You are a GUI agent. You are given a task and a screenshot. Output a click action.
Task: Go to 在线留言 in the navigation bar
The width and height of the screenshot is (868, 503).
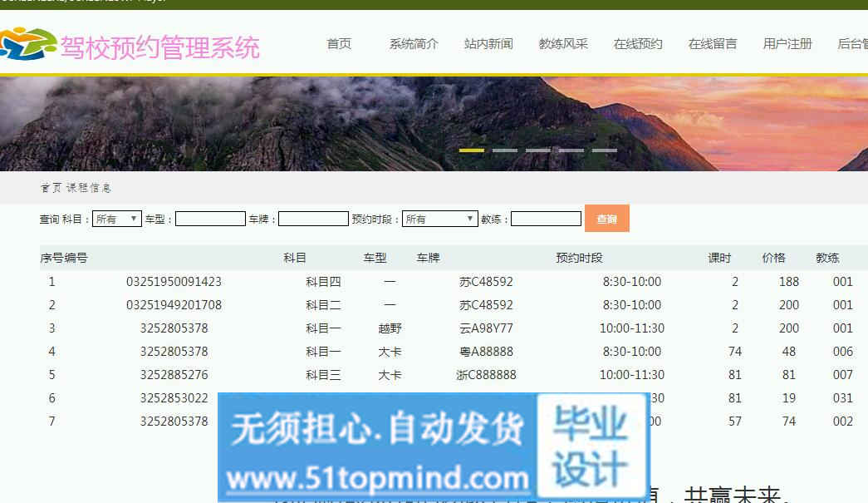pos(713,44)
